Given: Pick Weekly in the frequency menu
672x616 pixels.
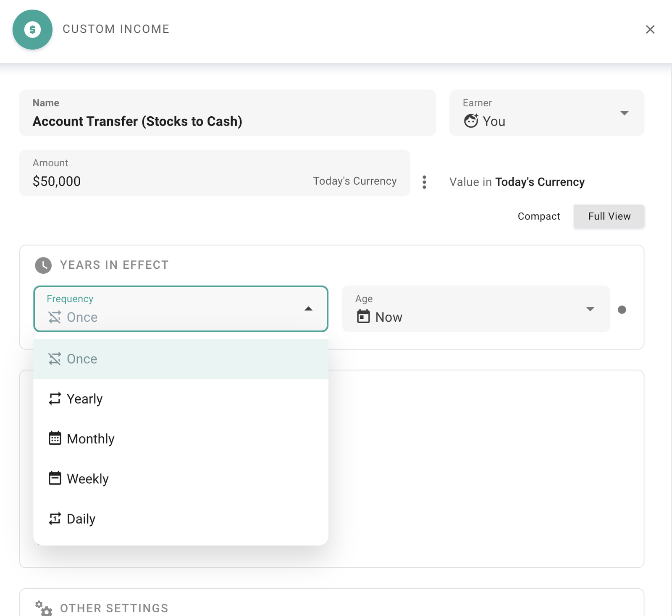Looking at the screenshot, I should click(87, 479).
